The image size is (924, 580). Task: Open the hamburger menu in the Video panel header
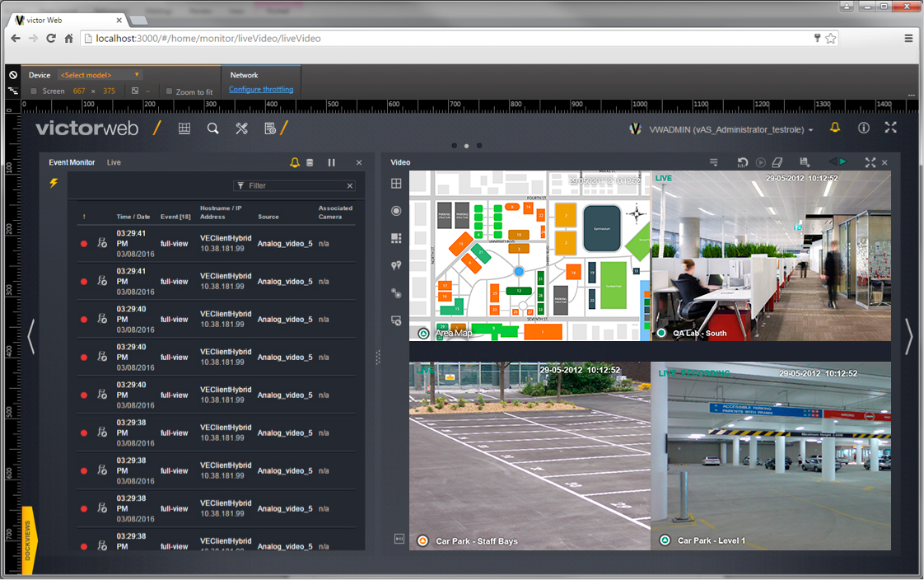click(x=714, y=162)
